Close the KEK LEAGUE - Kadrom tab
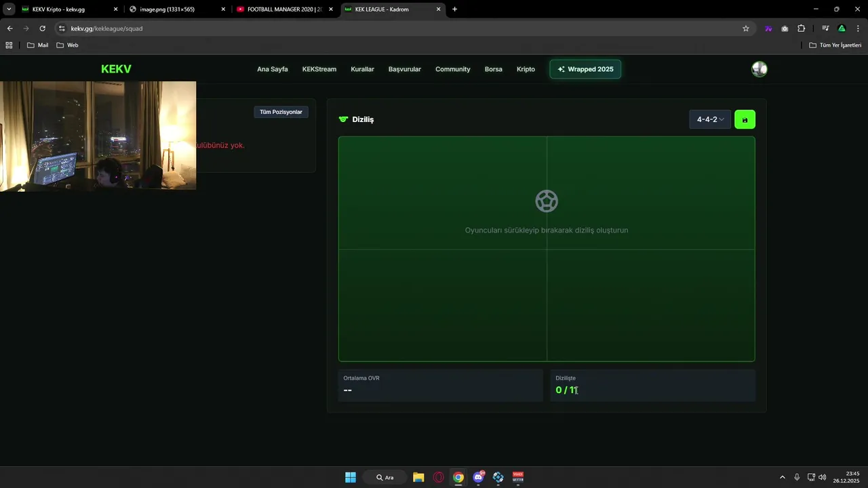This screenshot has width=868, height=488. [x=438, y=9]
